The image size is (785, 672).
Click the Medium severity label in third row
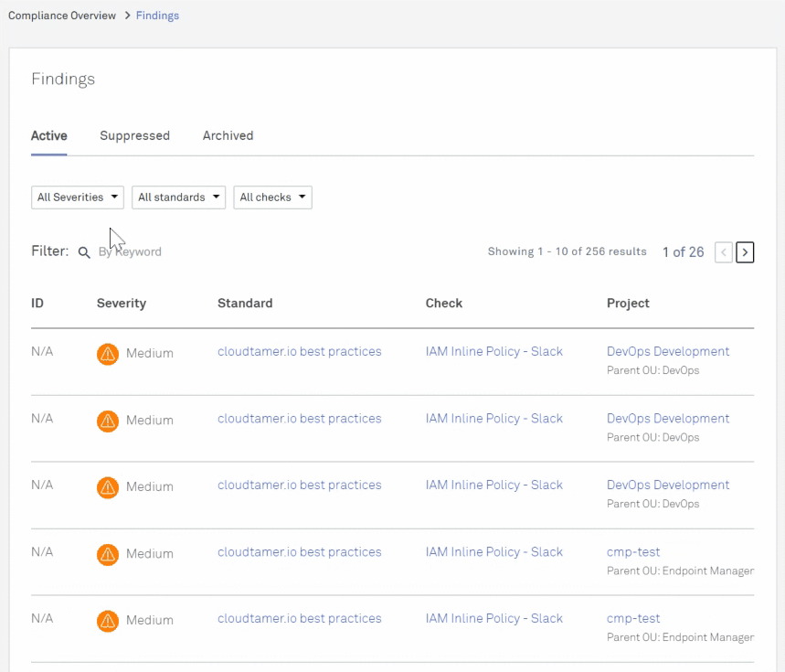point(150,487)
